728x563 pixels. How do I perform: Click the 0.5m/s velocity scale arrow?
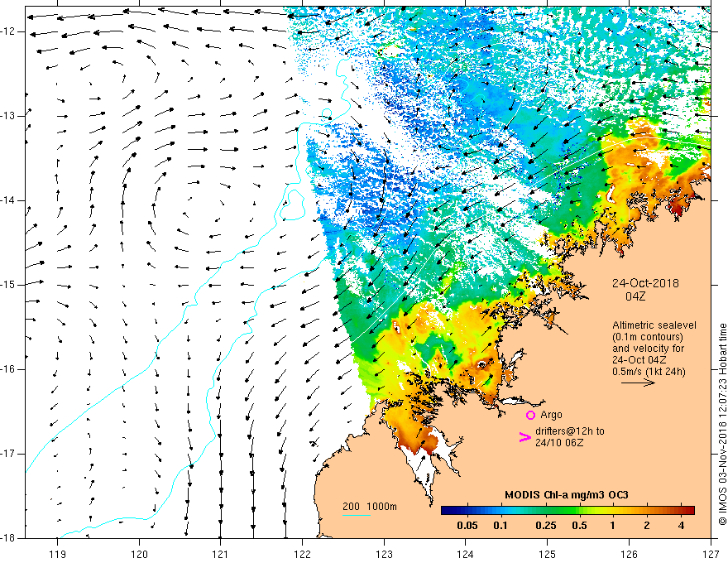[x=638, y=383]
